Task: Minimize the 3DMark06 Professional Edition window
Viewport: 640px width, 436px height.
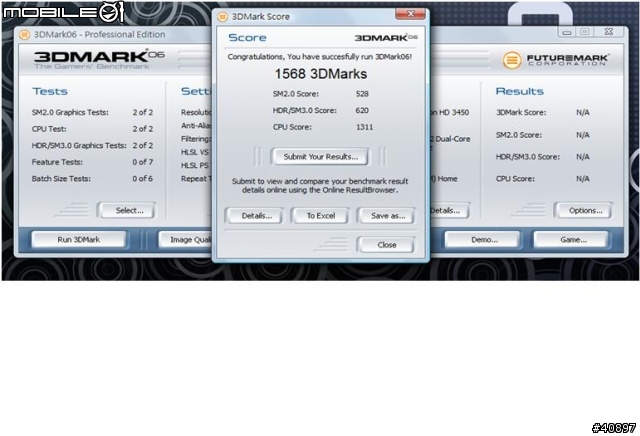Action: (x=567, y=32)
